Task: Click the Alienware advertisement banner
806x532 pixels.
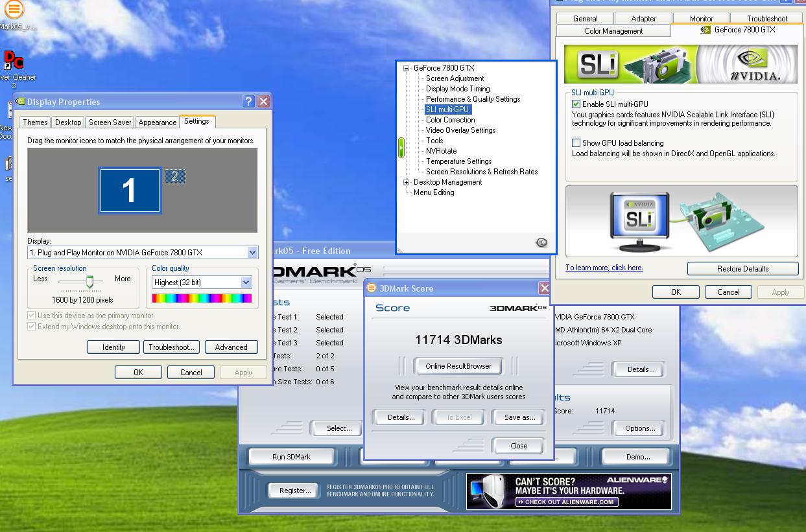Action: pos(569,491)
